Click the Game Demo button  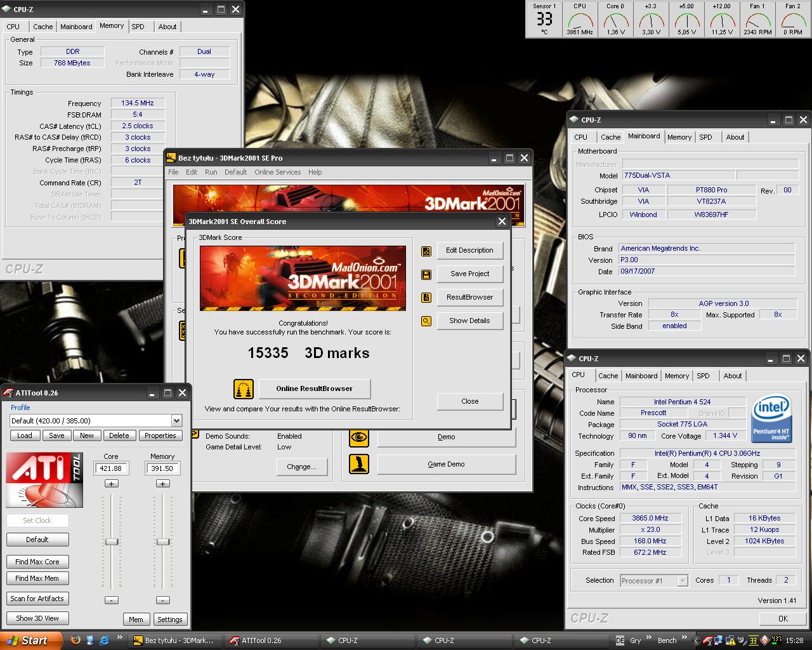[x=447, y=464]
